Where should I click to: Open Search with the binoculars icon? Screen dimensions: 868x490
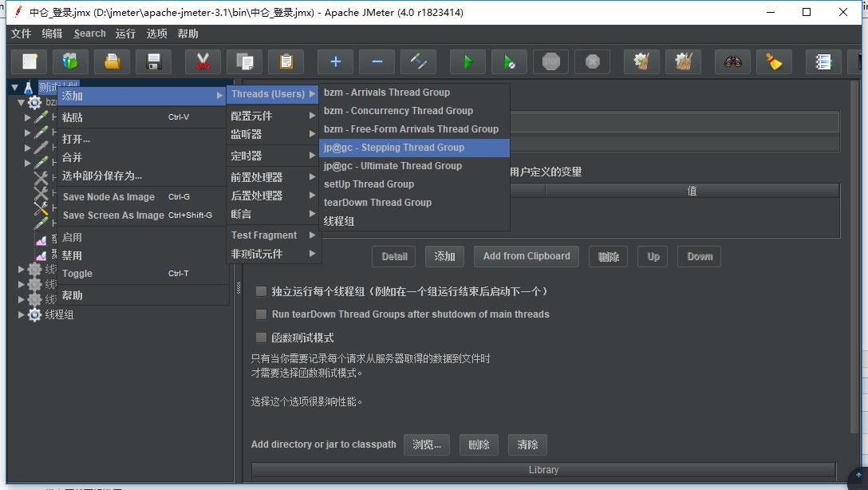tap(732, 61)
